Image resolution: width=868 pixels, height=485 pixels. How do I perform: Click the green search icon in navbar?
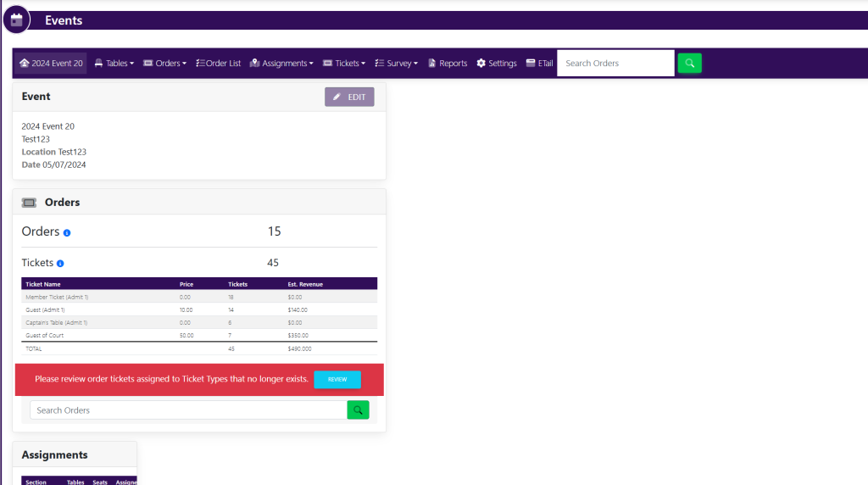click(x=689, y=63)
